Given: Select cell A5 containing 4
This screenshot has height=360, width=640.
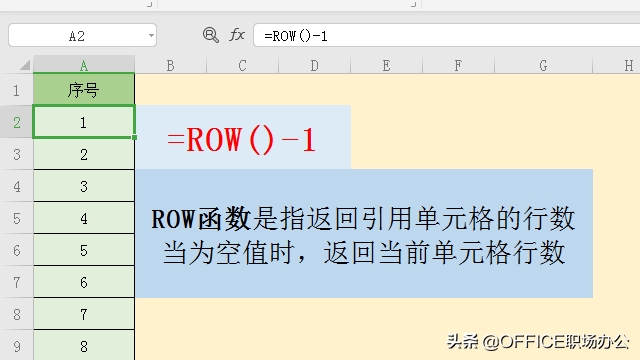Looking at the screenshot, I should pos(84,218).
